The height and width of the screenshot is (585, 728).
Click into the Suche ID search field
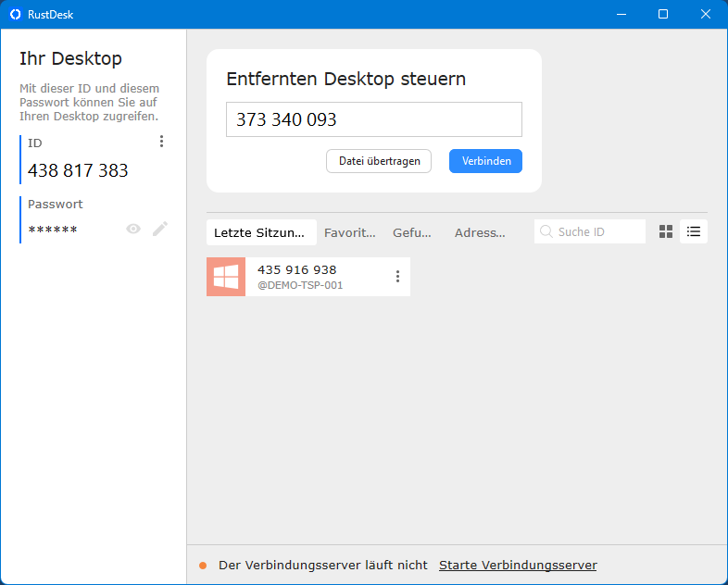[597, 231]
